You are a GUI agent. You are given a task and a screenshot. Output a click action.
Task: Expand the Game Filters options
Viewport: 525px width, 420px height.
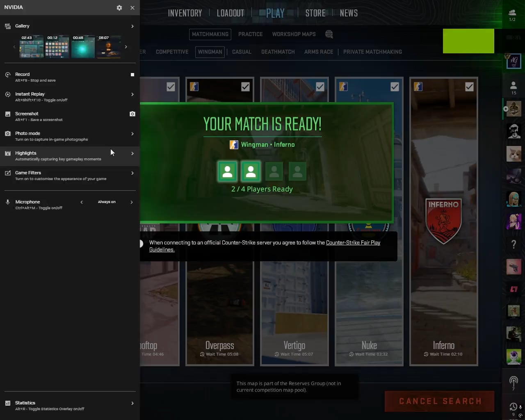(x=132, y=173)
